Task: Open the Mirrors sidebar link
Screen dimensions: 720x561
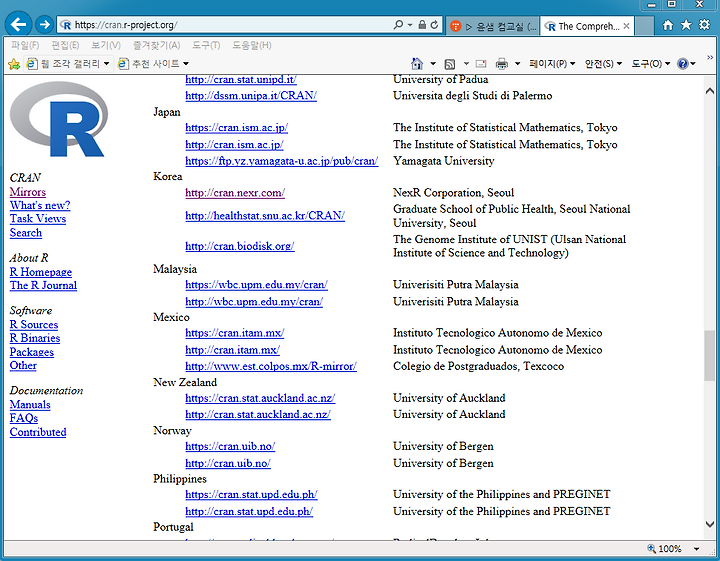Action: 28,192
